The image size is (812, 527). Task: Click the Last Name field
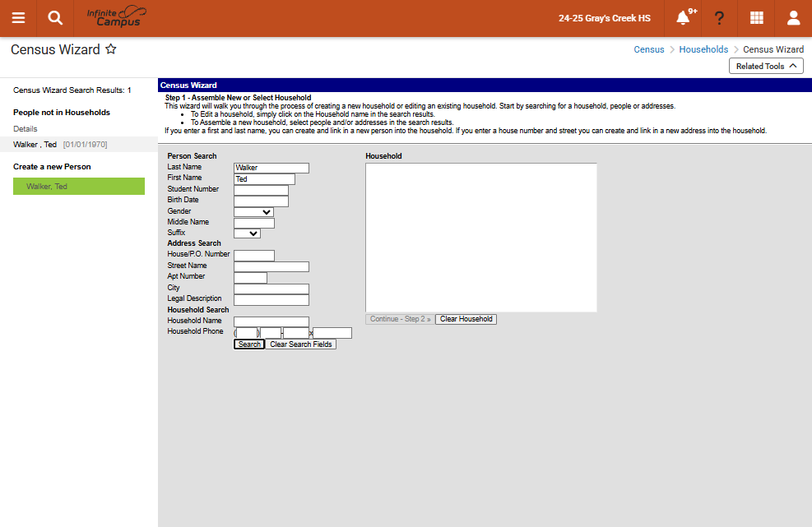(271, 168)
